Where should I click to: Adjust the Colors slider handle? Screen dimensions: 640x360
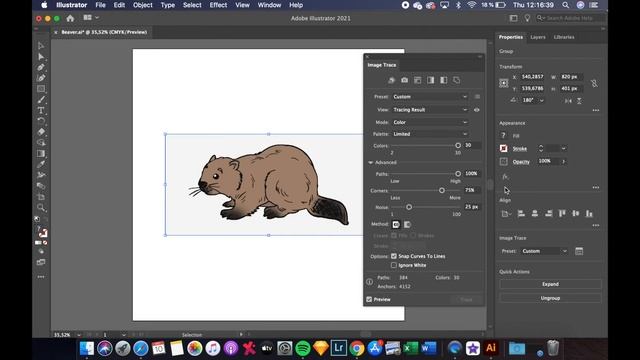[458, 145]
